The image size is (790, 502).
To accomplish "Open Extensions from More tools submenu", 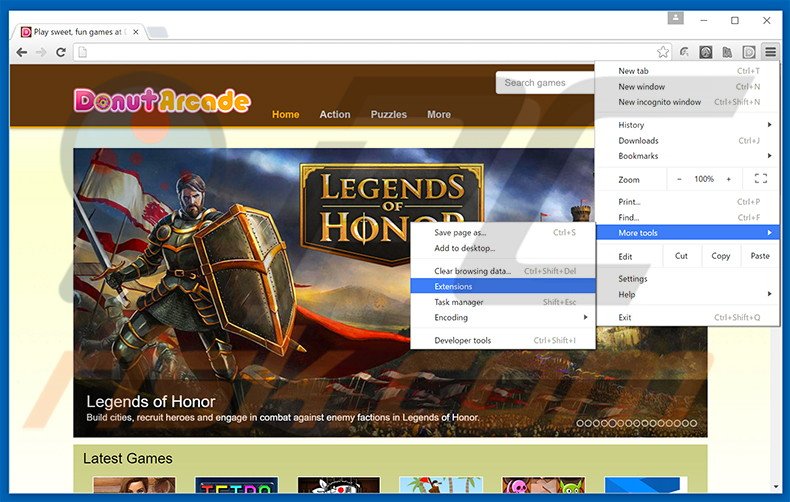I will [x=503, y=286].
